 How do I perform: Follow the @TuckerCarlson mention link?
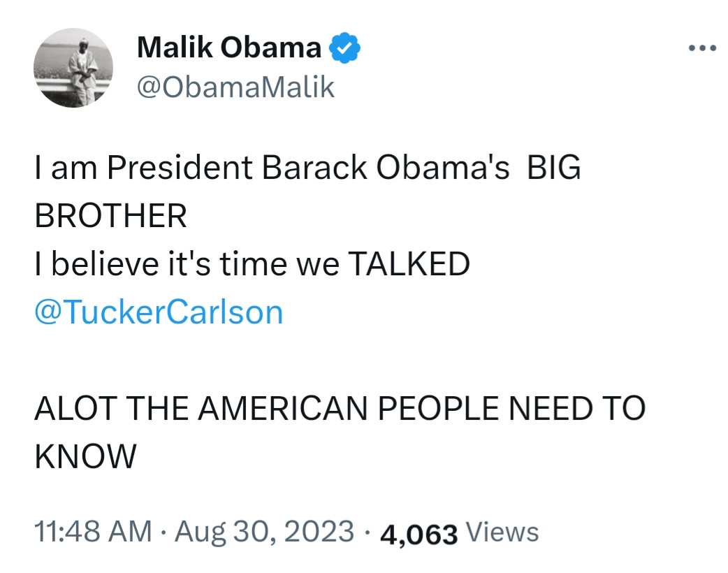159,312
